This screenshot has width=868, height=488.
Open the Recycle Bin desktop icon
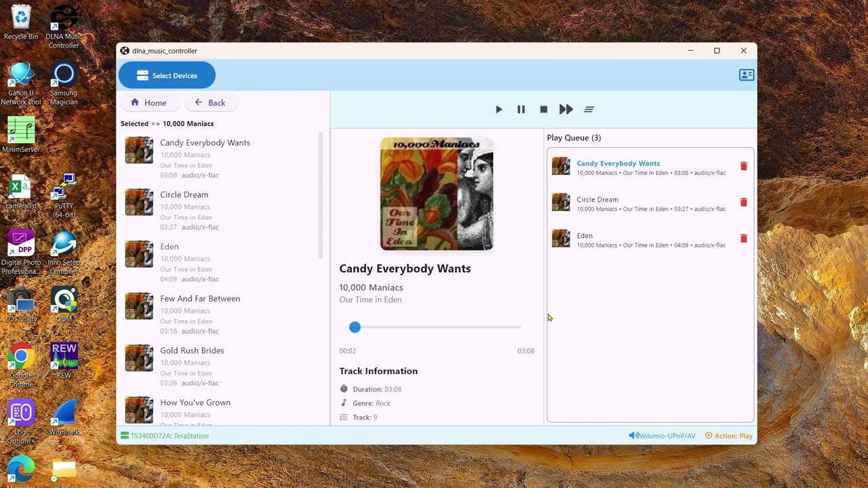click(21, 22)
